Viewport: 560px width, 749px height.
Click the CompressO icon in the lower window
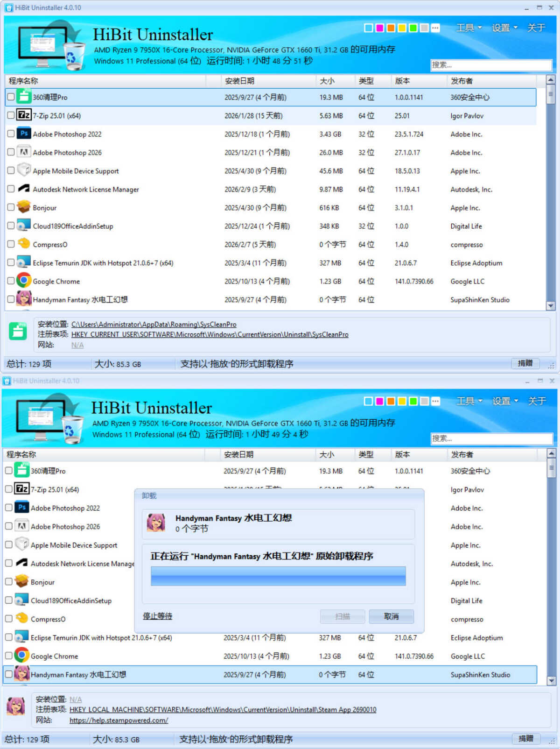coord(22,618)
